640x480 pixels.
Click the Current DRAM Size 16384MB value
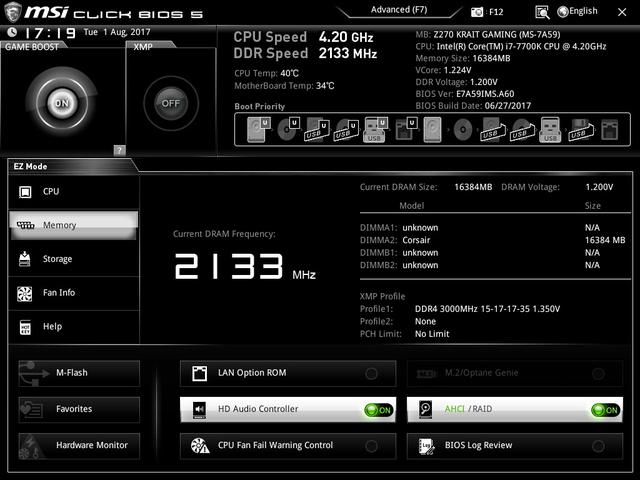473,187
